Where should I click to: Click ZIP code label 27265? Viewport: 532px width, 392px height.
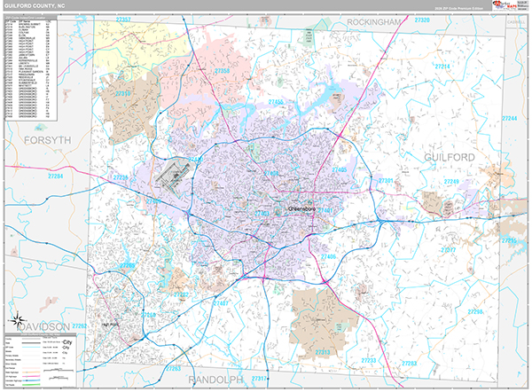tap(127, 265)
